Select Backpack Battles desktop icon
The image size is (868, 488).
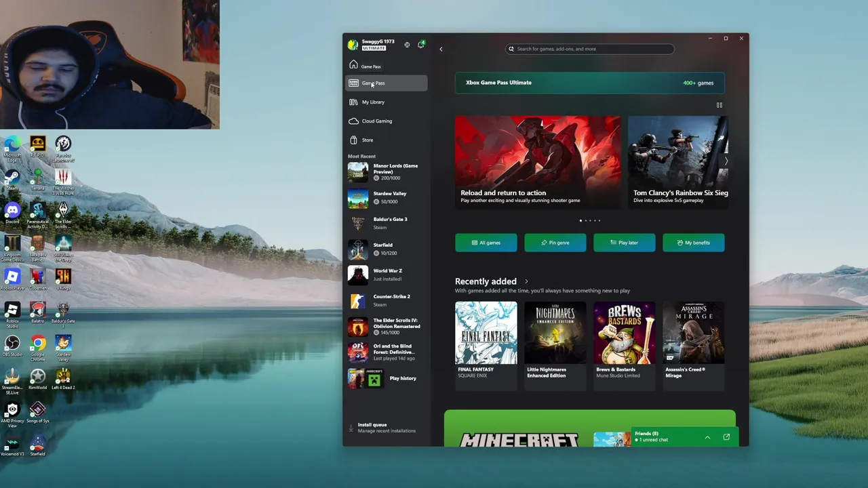click(37, 248)
